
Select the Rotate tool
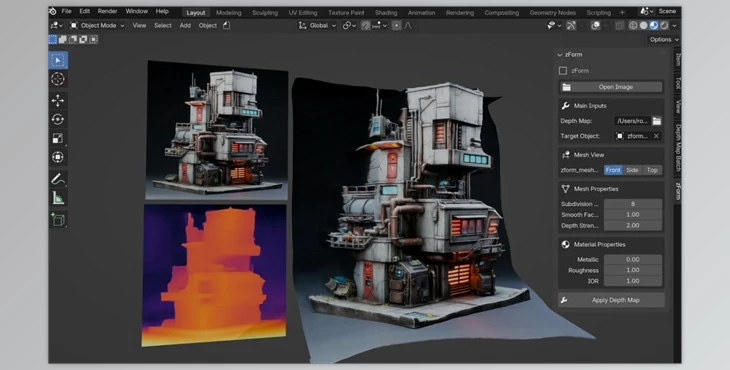click(x=58, y=120)
